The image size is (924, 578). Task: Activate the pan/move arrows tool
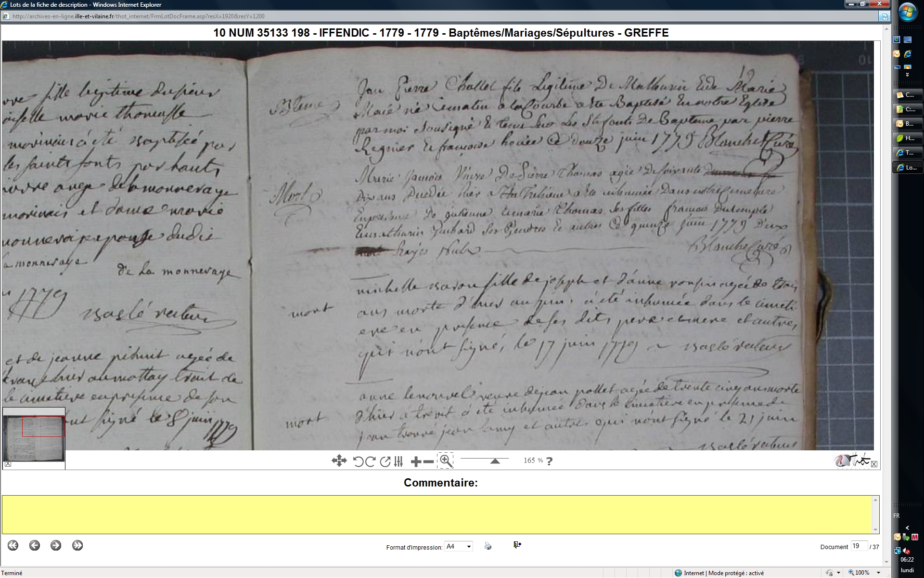[x=339, y=461]
